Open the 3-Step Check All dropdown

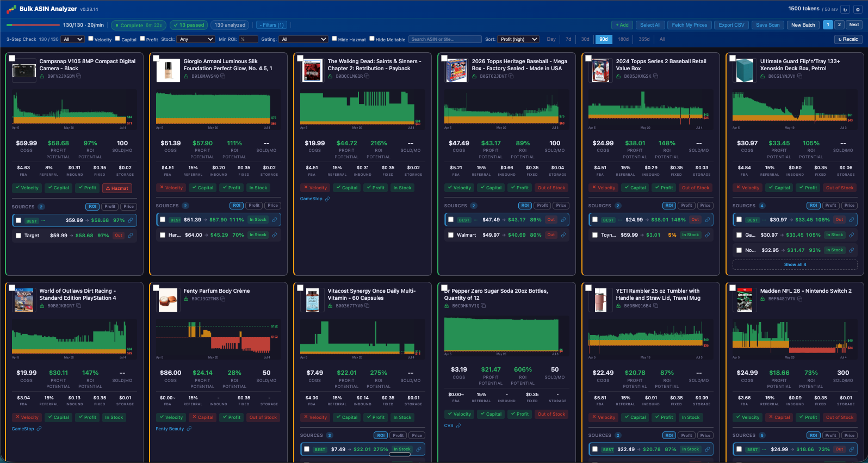point(72,39)
